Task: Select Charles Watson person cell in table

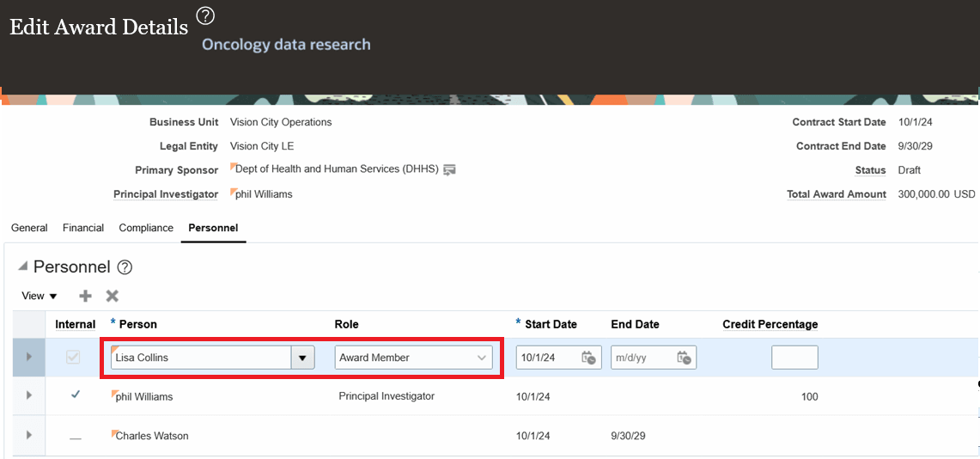Action: pos(152,435)
